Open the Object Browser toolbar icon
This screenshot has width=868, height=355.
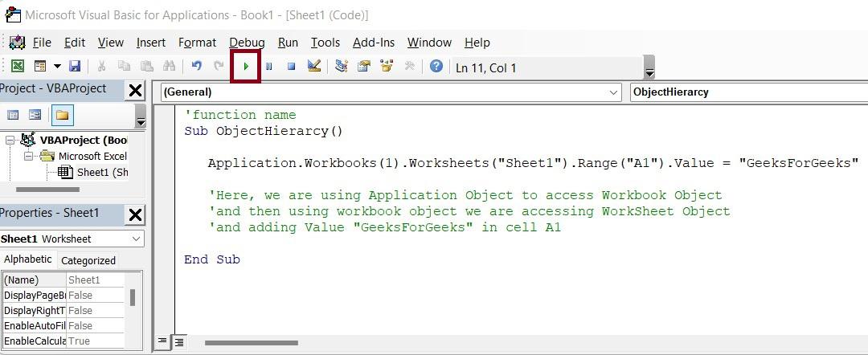(x=387, y=67)
